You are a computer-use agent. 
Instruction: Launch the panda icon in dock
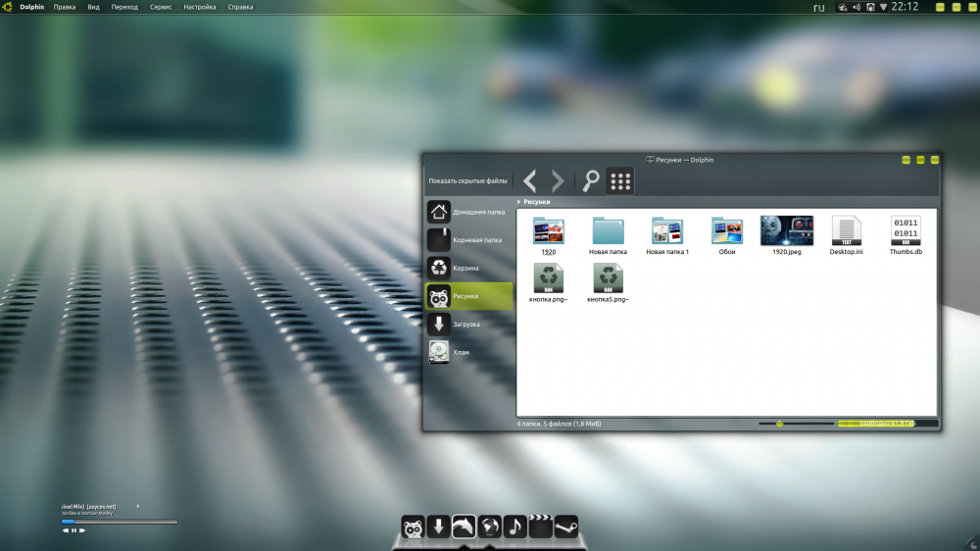click(413, 526)
